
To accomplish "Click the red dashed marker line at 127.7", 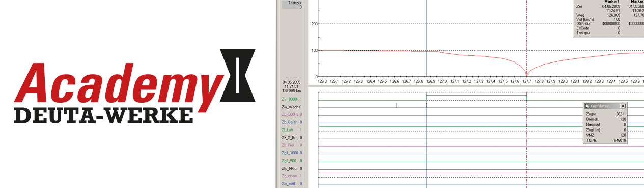I will point(526,38).
